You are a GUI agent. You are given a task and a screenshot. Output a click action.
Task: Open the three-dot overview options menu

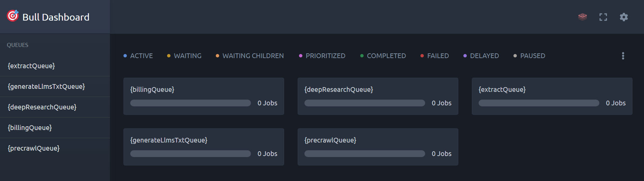[623, 56]
